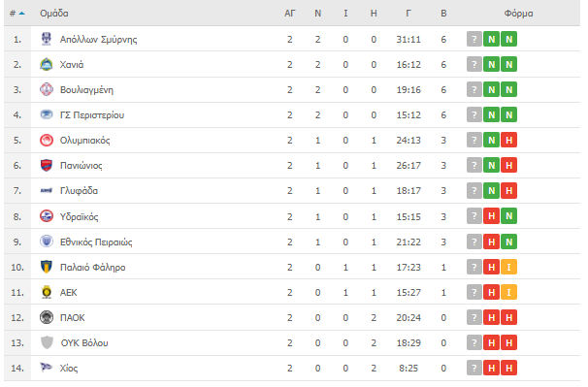Click the ΠΑΟΚ round crest icon
The width and height of the screenshot is (588, 387).
pos(47,317)
